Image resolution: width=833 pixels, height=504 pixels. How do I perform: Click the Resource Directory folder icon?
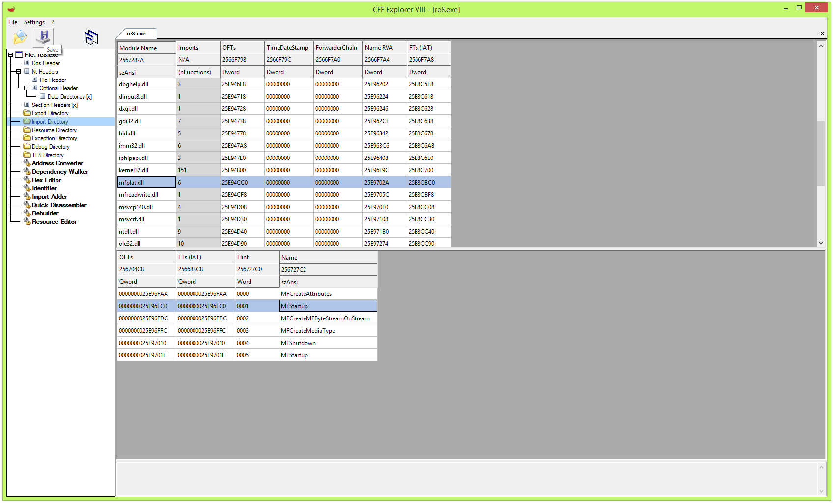point(27,130)
